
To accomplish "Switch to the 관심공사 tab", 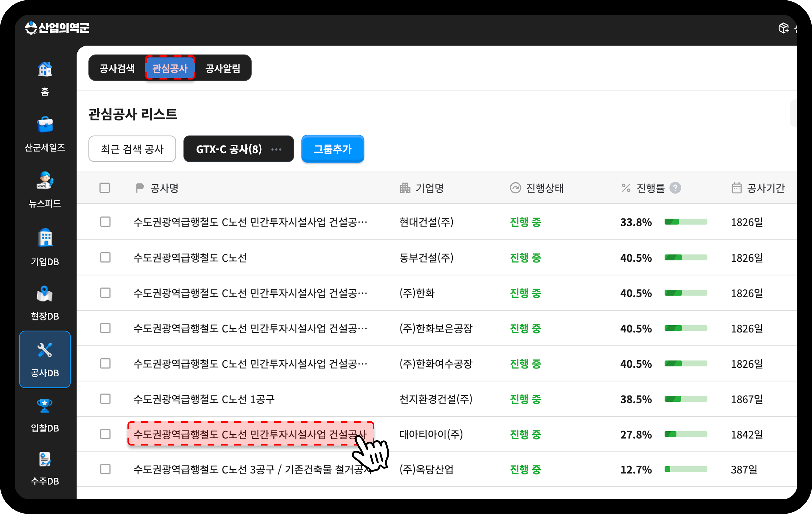I will point(170,68).
